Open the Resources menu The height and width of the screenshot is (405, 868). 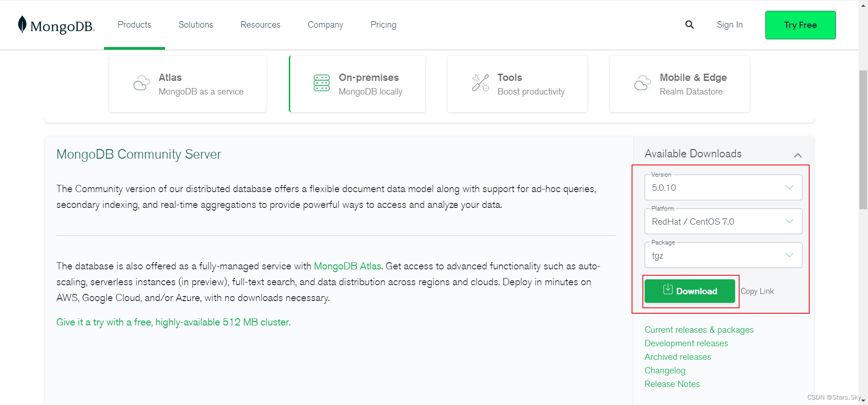(260, 25)
